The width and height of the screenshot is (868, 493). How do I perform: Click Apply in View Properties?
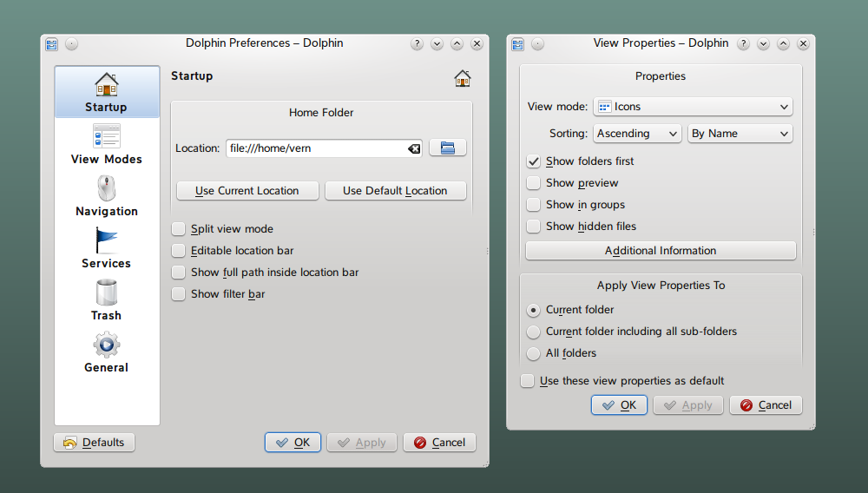688,405
